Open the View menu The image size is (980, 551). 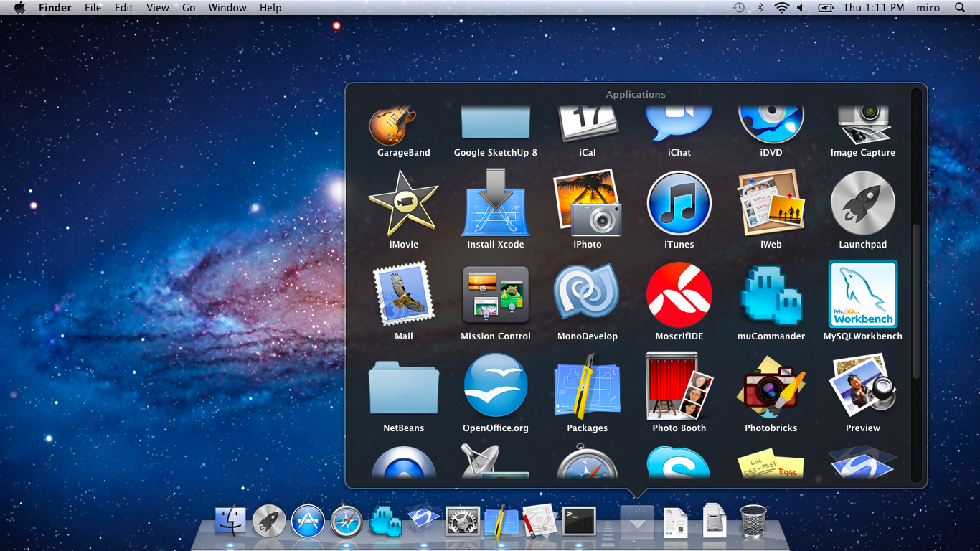pyautogui.click(x=158, y=8)
